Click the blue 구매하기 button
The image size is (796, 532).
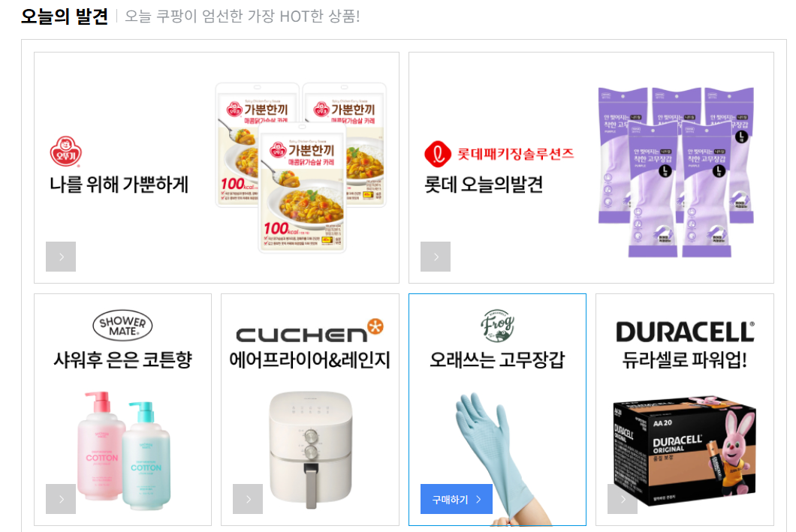click(457, 499)
